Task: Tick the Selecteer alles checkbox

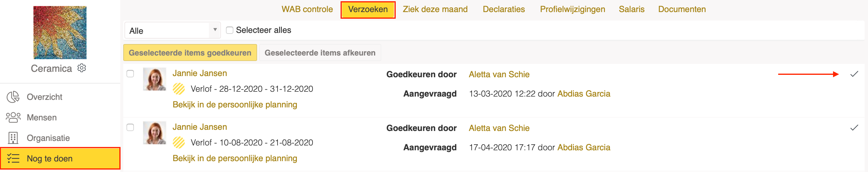Action: click(229, 30)
